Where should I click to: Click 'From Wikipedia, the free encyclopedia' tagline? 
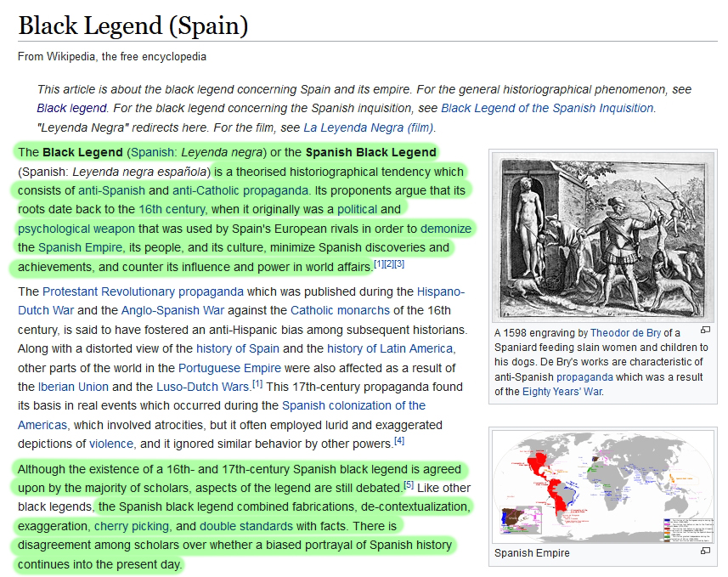pos(112,57)
